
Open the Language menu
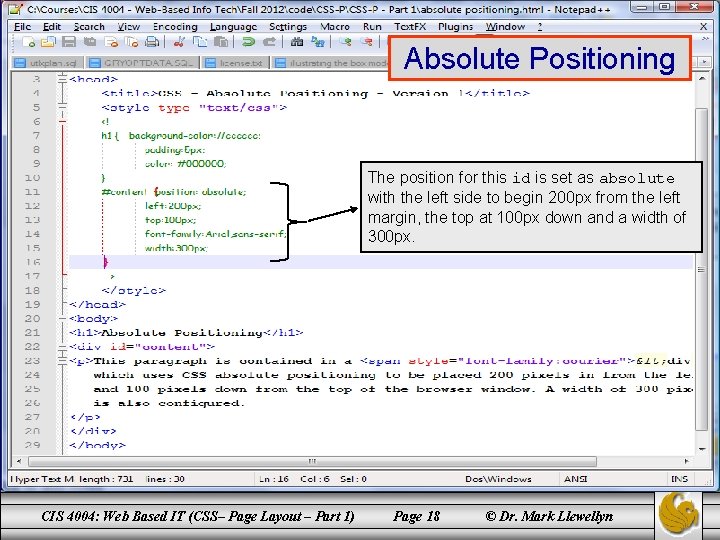coord(233,27)
